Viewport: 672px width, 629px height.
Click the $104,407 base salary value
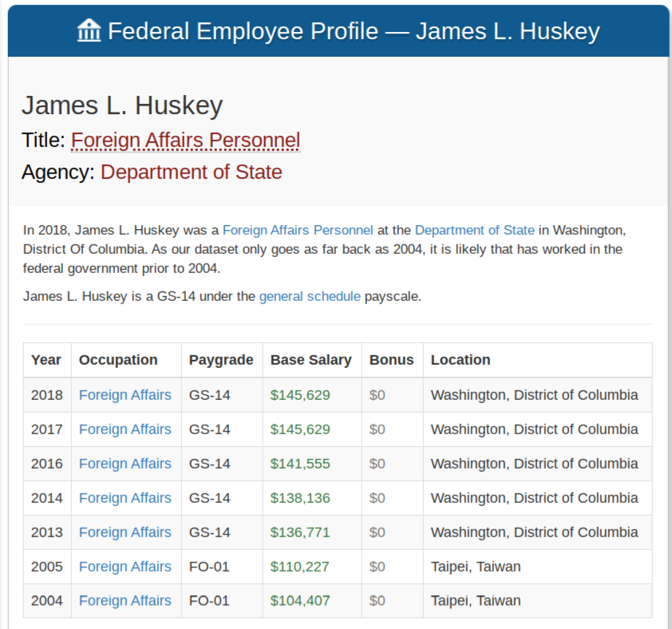coord(300,601)
